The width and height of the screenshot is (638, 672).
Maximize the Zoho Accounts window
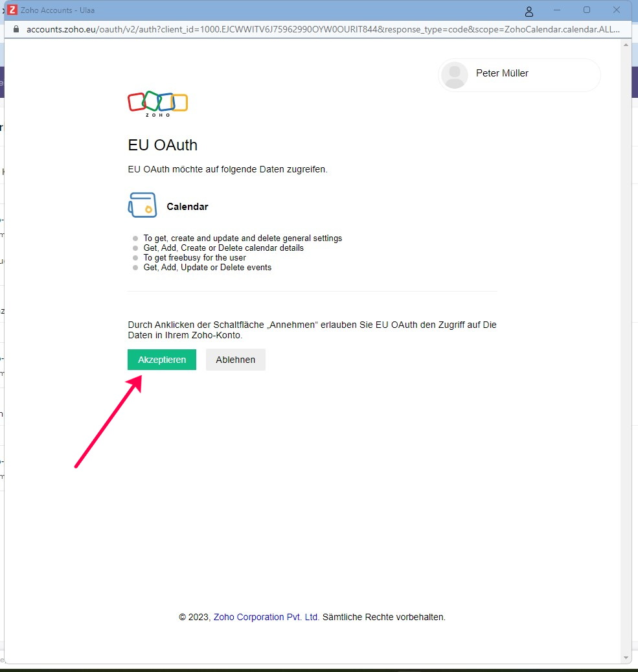(x=587, y=10)
